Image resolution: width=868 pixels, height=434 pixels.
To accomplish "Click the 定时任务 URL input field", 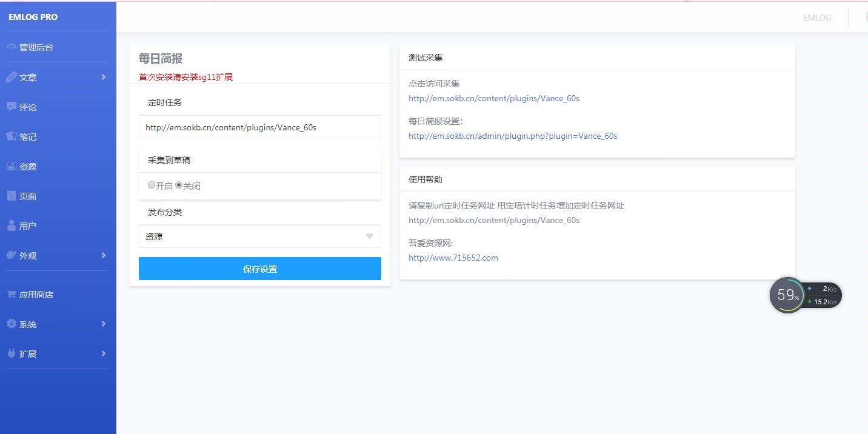I will [x=259, y=127].
